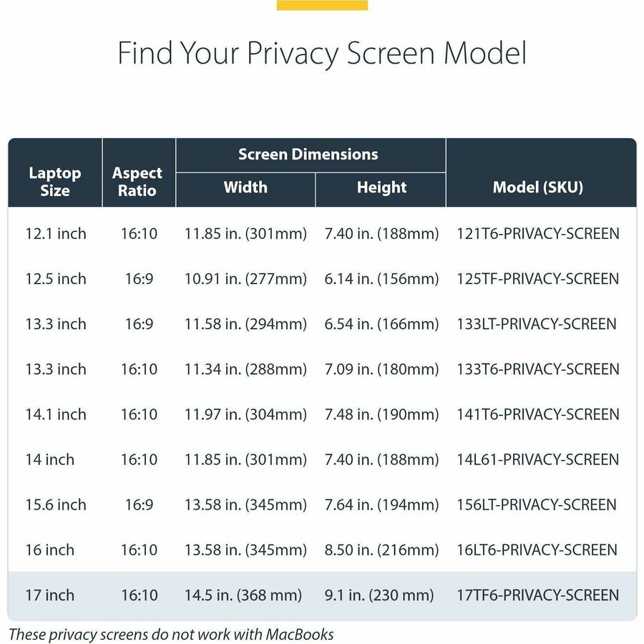Click the MacBooks compatibility note text
This screenshot has width=644, height=644.
point(171,634)
